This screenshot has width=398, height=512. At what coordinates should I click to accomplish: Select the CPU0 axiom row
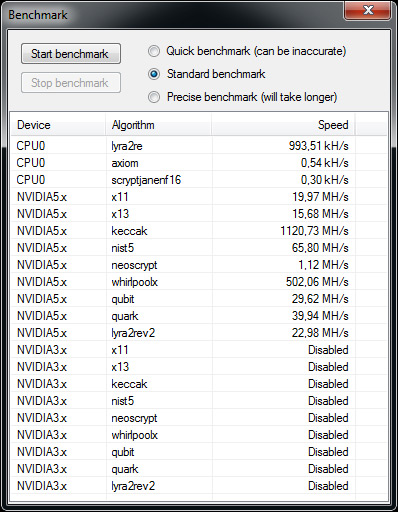pyautogui.click(x=199, y=163)
